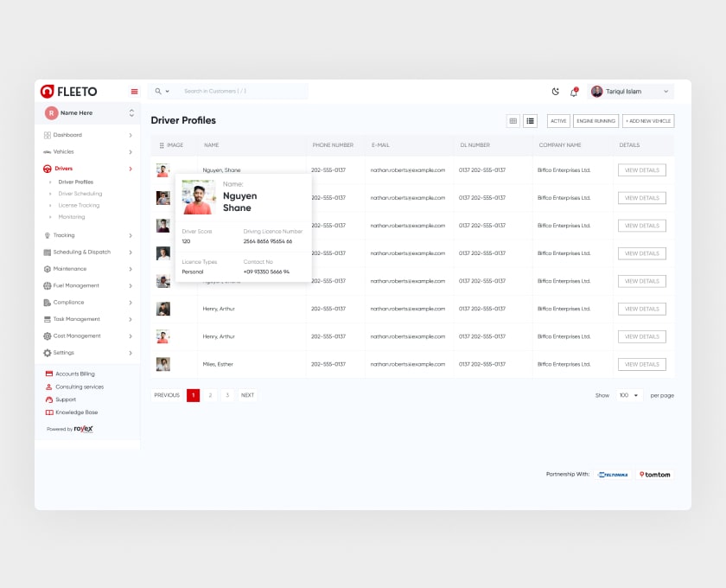This screenshot has width=726, height=588.
Task: Toggle the Active filter
Action: tap(558, 121)
